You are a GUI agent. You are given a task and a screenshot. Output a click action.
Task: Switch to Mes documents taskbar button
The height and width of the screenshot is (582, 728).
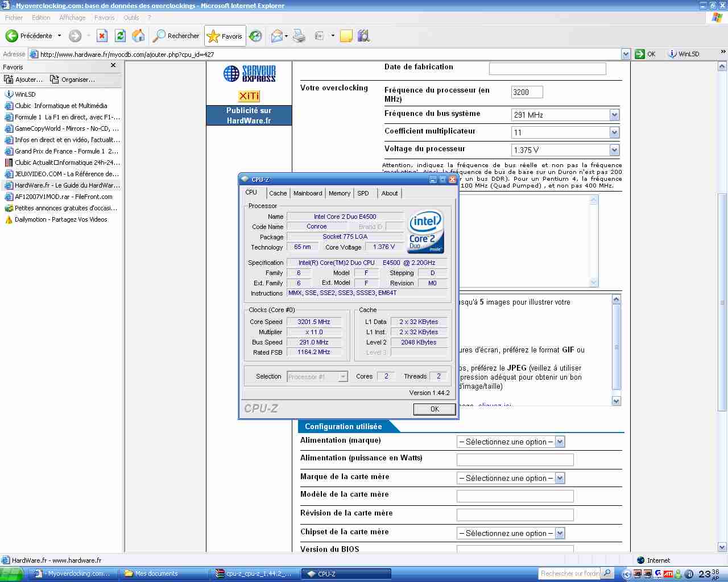164,573
